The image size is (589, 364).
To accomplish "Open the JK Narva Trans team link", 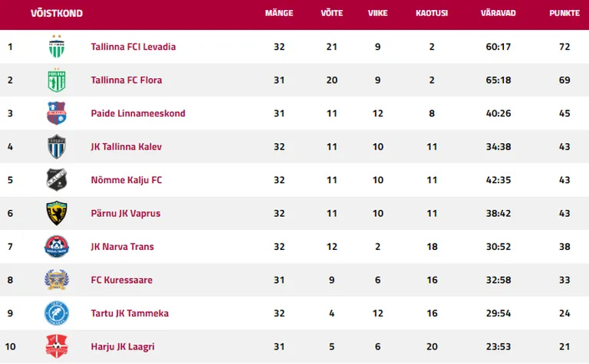I will point(123,247).
